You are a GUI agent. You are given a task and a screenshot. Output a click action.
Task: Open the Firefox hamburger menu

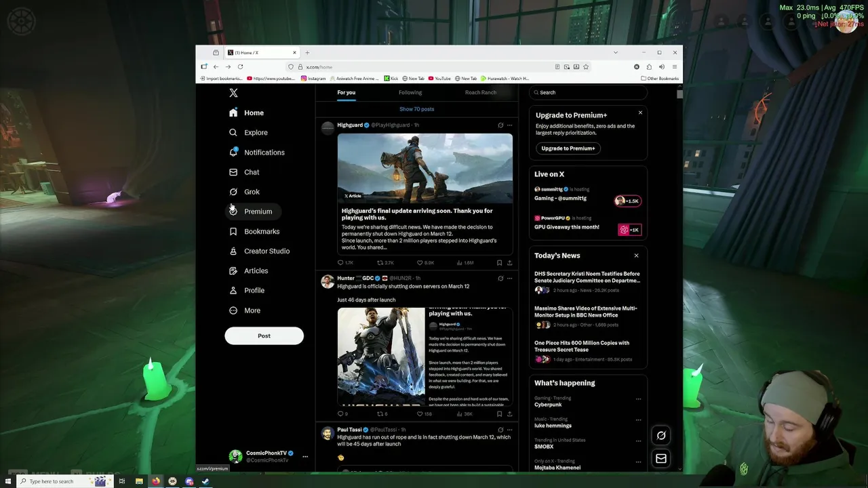click(x=675, y=66)
